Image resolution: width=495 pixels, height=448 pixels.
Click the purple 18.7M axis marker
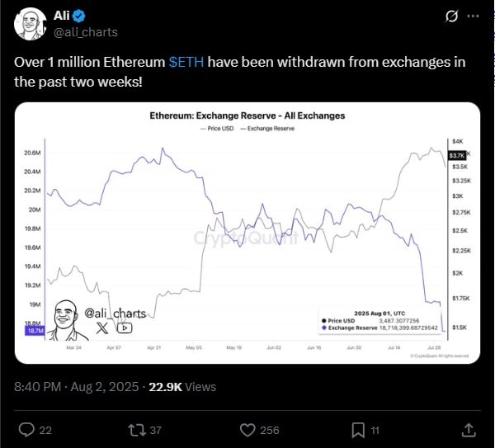click(x=34, y=329)
